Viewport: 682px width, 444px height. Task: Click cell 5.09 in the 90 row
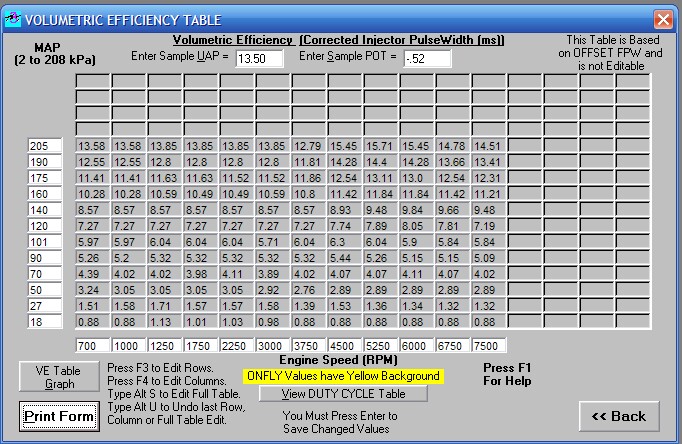[489, 258]
